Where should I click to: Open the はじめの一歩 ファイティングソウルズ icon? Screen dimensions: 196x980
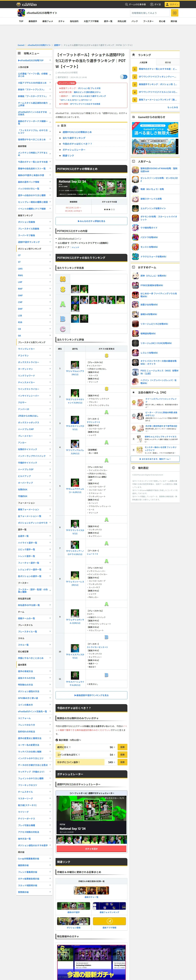[x=136, y=295]
